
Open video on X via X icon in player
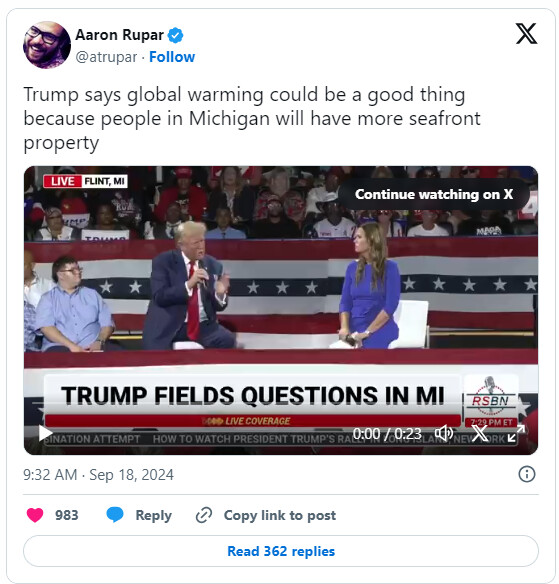[480, 433]
